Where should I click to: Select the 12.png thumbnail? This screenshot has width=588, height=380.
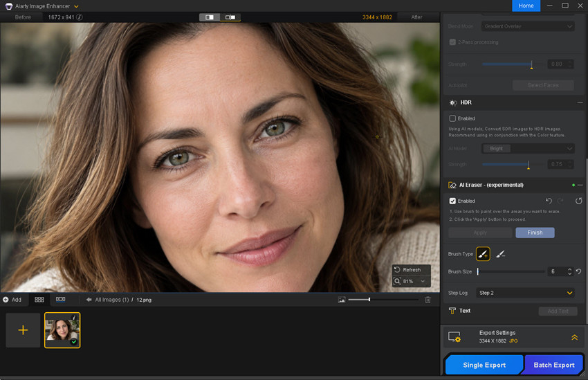pos(62,330)
